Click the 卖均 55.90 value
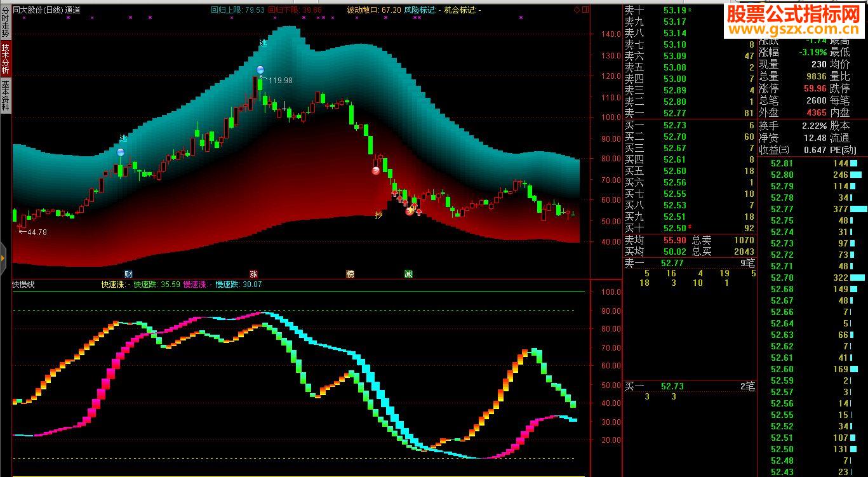The image size is (868, 477). point(674,240)
